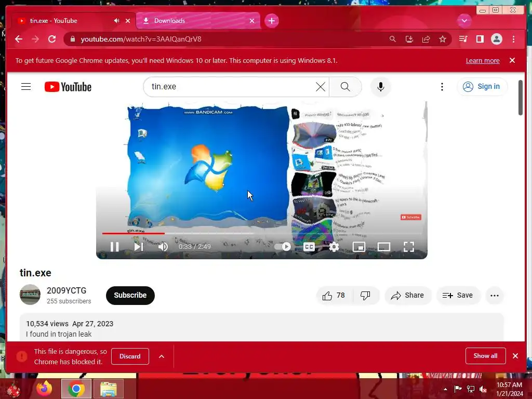Close the tin.exe YouTube tab
This screenshot has height=399, width=532.
[x=128, y=21]
